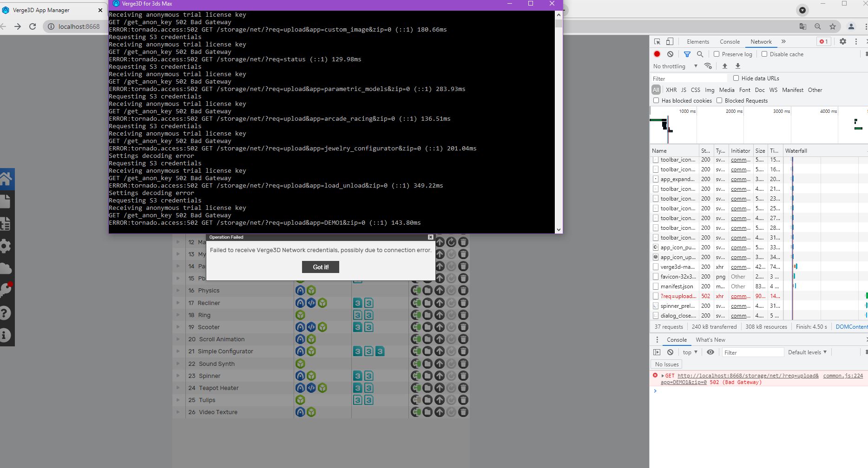Screen dimensions: 868x468
Task: Publish the Recliner app to Network
Action: click(440, 303)
